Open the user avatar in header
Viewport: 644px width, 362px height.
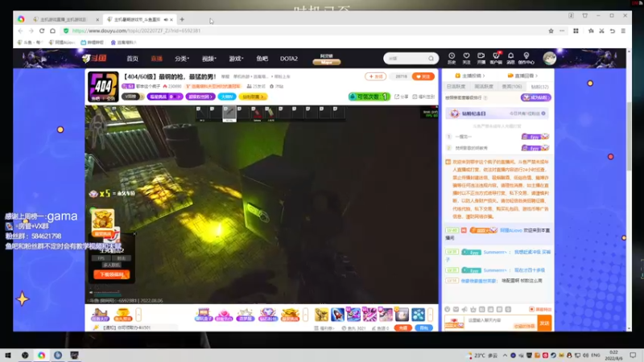point(550,58)
